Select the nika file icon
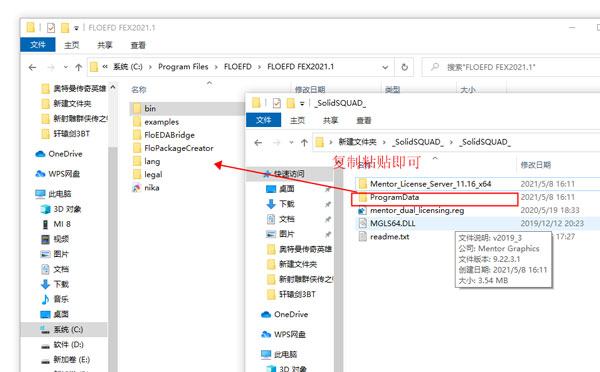The height and width of the screenshot is (372, 600). 137,188
